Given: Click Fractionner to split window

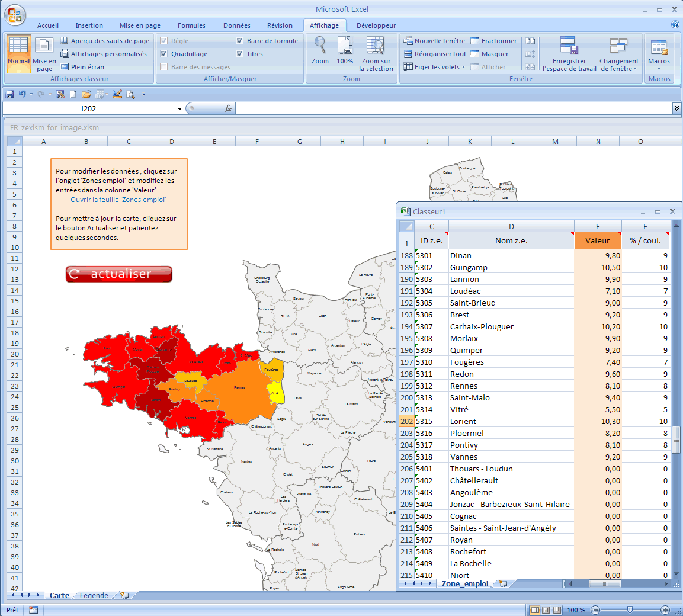Looking at the screenshot, I should (x=493, y=41).
